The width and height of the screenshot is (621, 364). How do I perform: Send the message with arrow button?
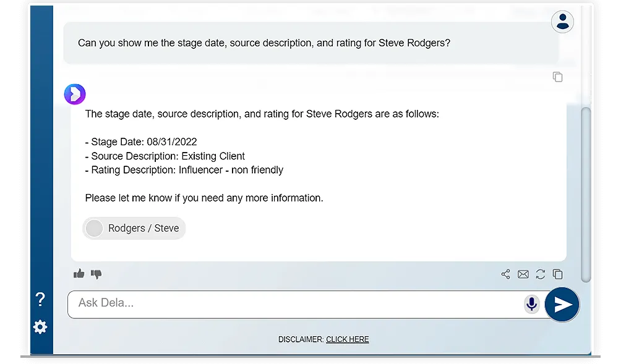pos(562,305)
